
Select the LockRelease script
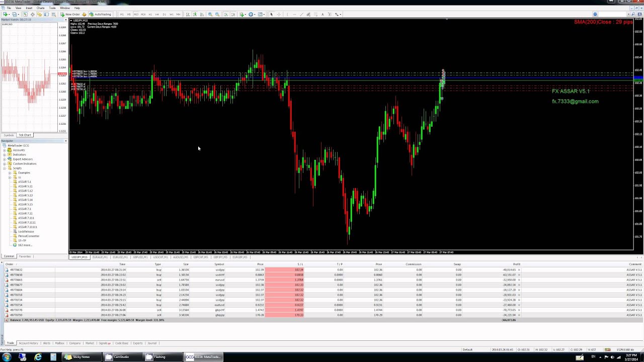25,231
